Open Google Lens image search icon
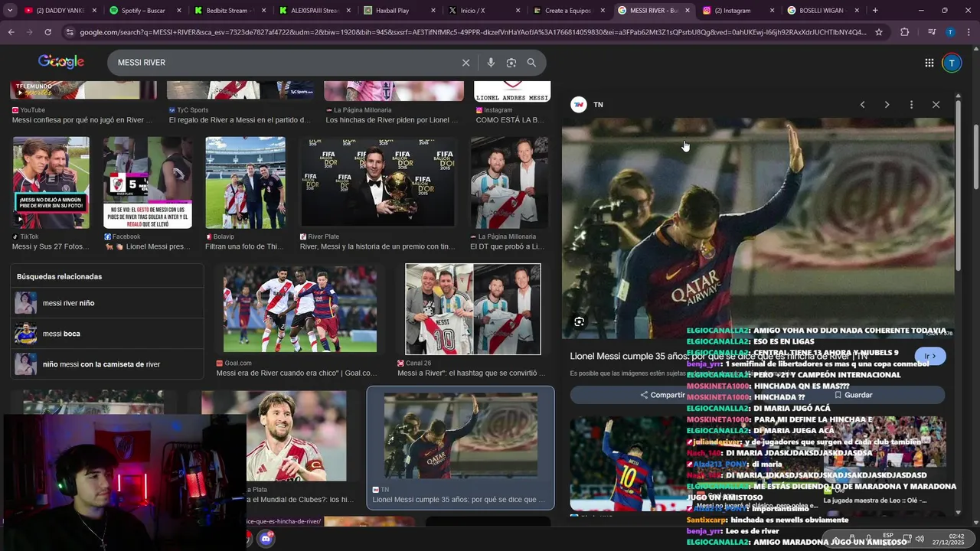The height and width of the screenshot is (551, 980). [511, 63]
